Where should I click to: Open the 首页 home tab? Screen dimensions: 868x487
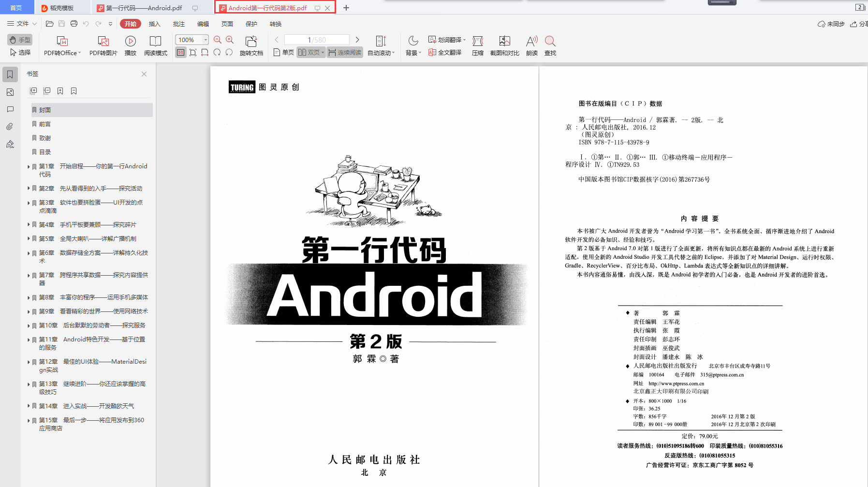pyautogui.click(x=16, y=8)
